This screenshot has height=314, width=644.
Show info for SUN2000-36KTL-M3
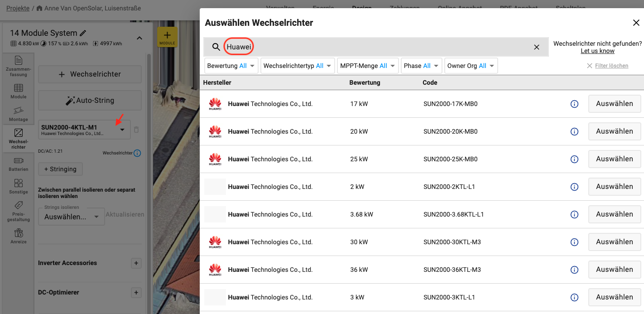click(x=574, y=270)
